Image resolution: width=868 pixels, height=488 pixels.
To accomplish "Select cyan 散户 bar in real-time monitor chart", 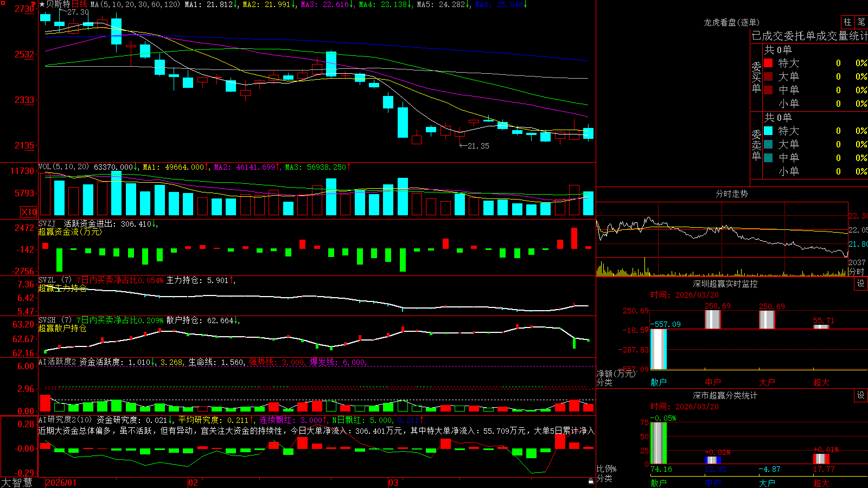I will pyautogui.click(x=659, y=349).
